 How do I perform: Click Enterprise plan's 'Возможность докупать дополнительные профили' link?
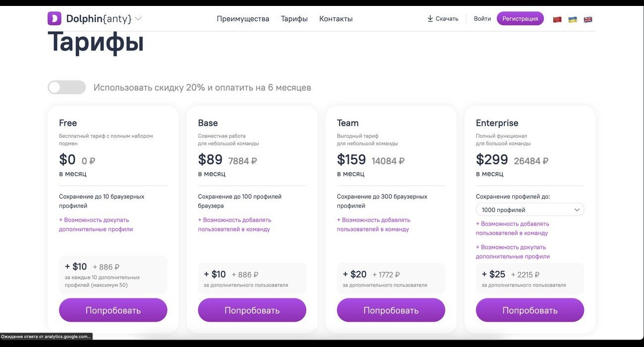(x=513, y=252)
